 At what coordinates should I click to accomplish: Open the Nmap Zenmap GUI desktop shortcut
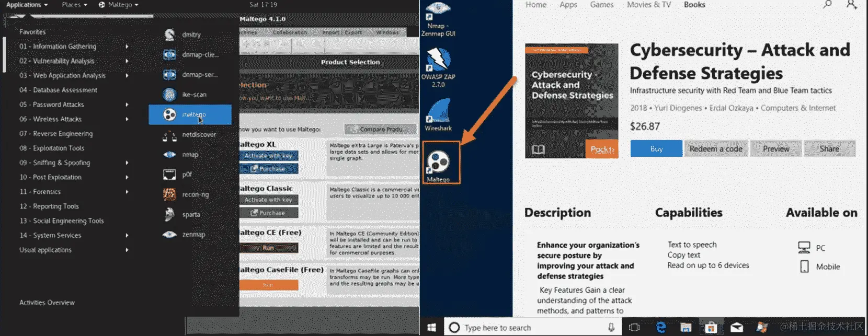(x=438, y=19)
